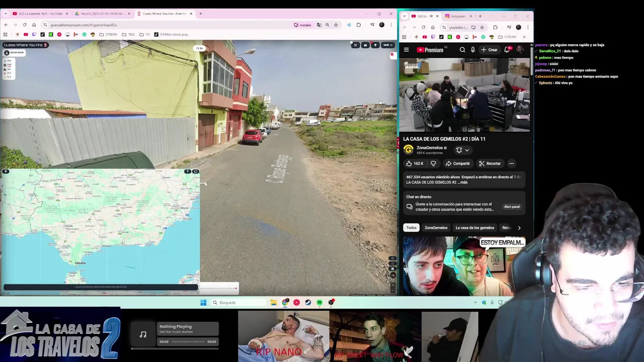This screenshot has width=644, height=362.
Task: Open STREAM bookmarks folder in left browser
Action: pyautogui.click(x=108, y=34)
